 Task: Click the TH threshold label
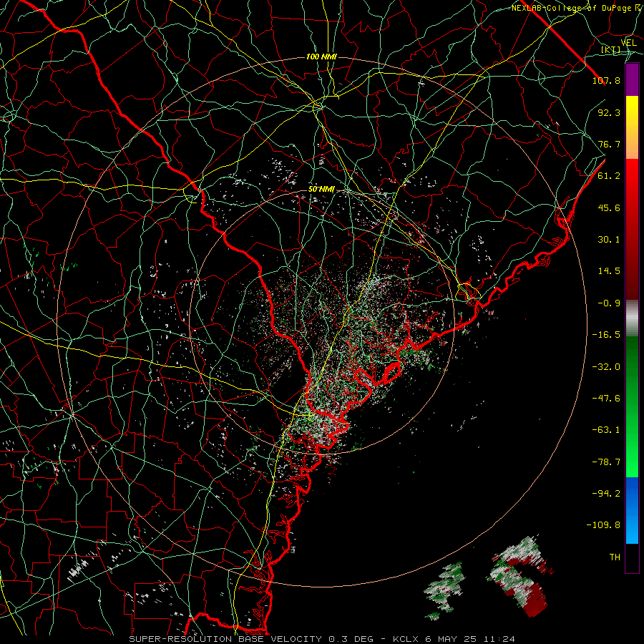coord(615,557)
